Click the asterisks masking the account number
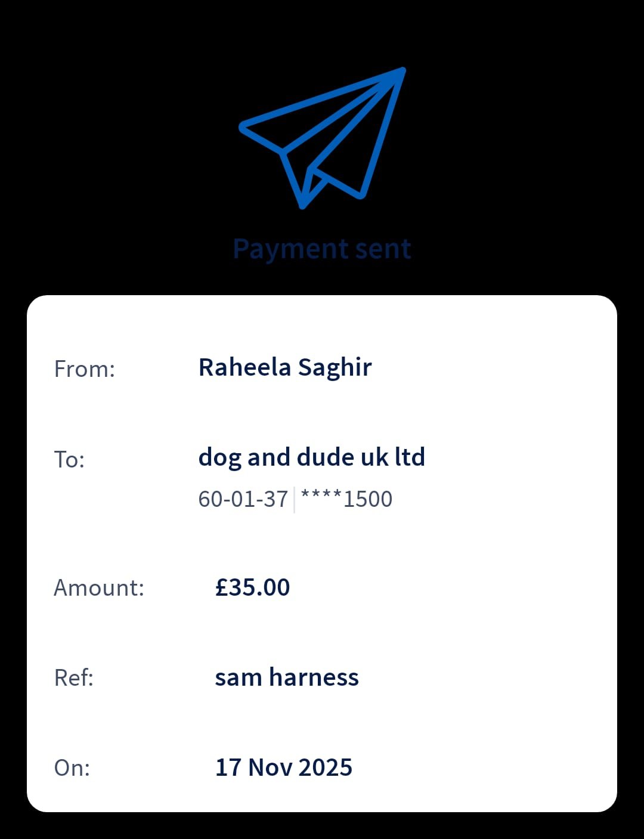 pos(321,497)
